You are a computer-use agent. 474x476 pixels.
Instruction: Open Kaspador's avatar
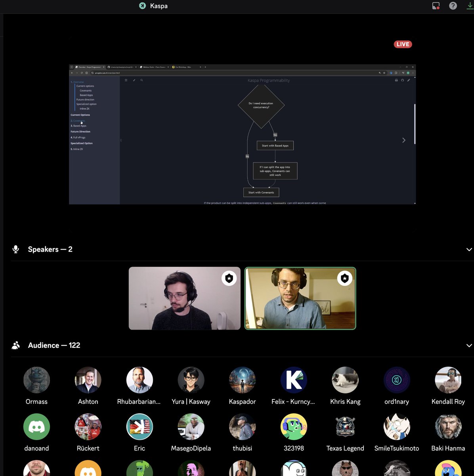click(x=242, y=380)
